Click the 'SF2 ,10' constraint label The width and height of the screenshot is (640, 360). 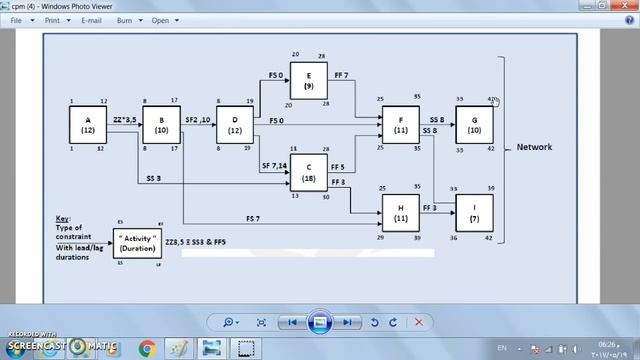pyautogui.click(x=198, y=120)
